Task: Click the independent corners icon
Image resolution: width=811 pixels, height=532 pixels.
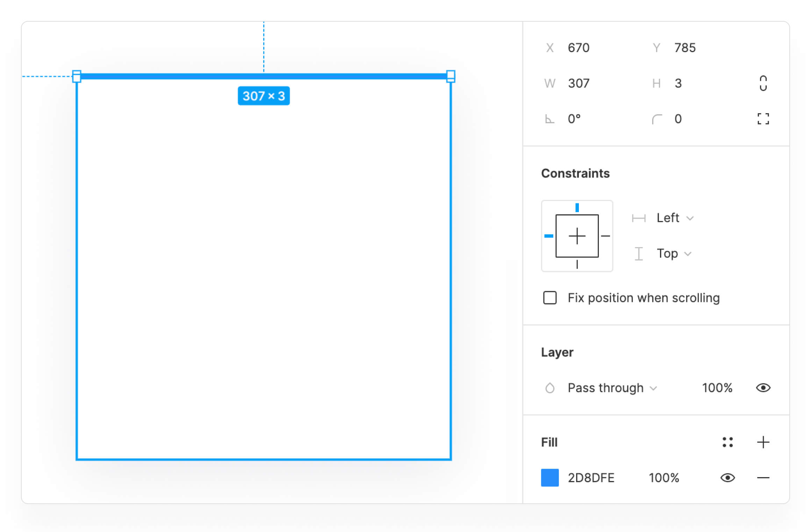Action: coord(763,119)
